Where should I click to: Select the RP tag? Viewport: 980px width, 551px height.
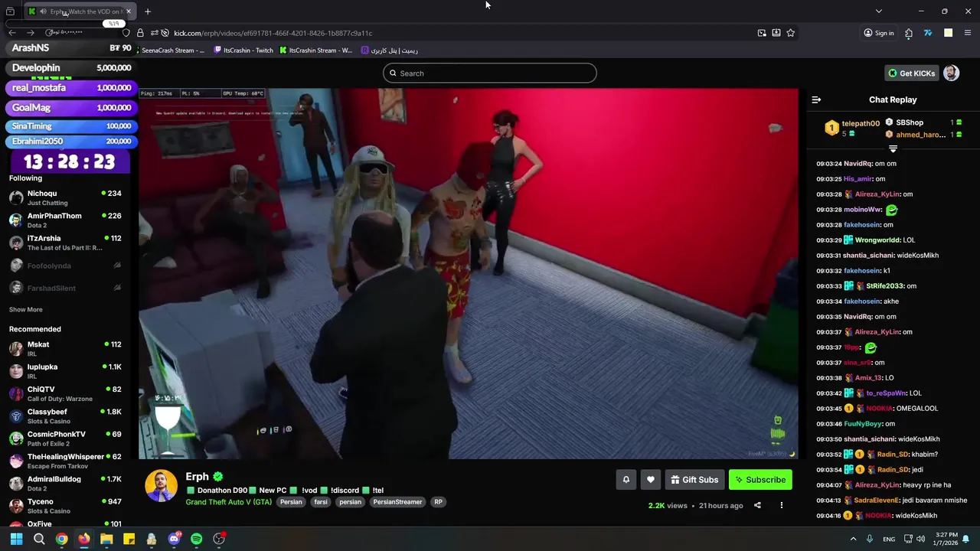[x=438, y=502]
